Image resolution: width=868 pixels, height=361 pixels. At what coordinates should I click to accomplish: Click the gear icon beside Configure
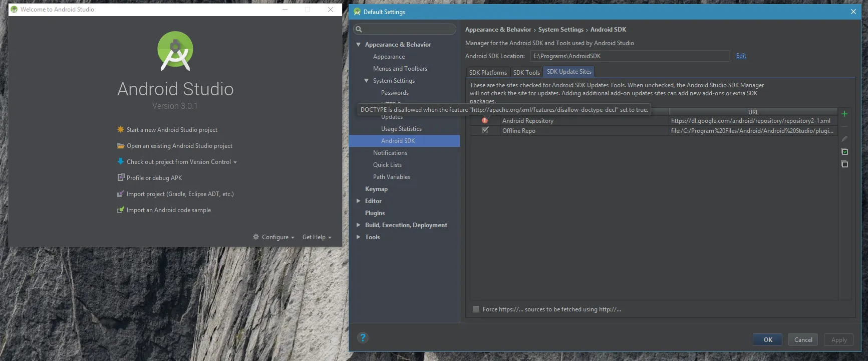coord(256,237)
